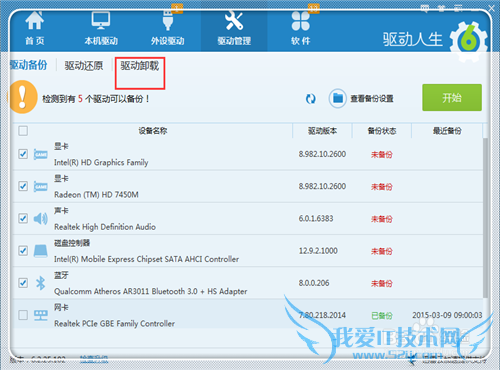Click the text Realtek PCIe GBE Family Controller

[x=114, y=324]
